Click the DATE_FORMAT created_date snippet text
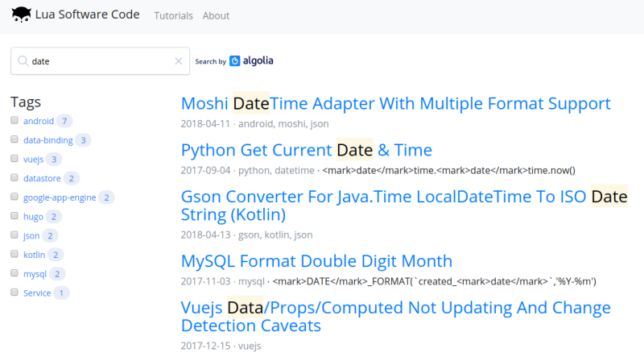Image resolution: width=644 pixels, height=357 pixels. [434, 281]
